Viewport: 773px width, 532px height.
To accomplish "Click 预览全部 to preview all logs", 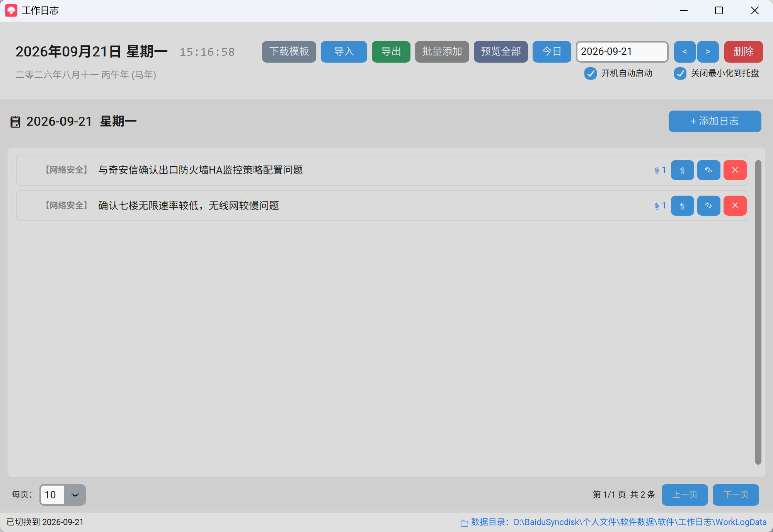I will tap(501, 52).
